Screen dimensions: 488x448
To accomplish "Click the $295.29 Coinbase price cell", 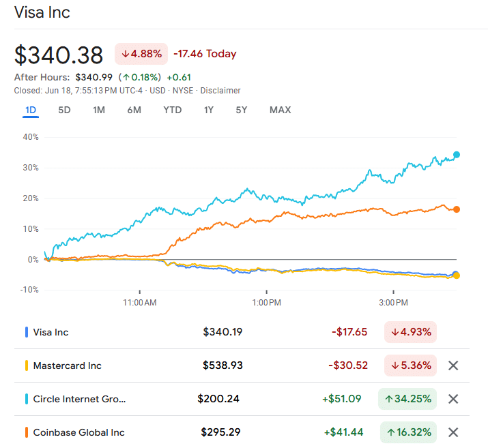I will coord(220,432).
